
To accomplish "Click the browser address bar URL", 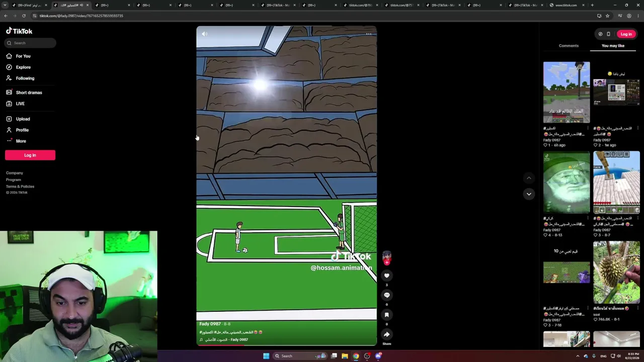I will click(x=82, y=16).
